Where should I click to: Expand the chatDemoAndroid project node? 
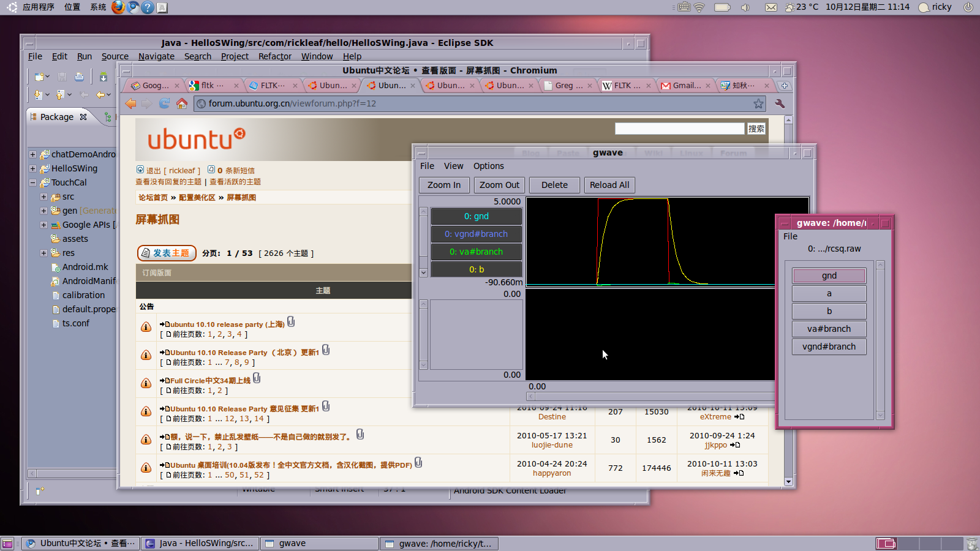32,154
